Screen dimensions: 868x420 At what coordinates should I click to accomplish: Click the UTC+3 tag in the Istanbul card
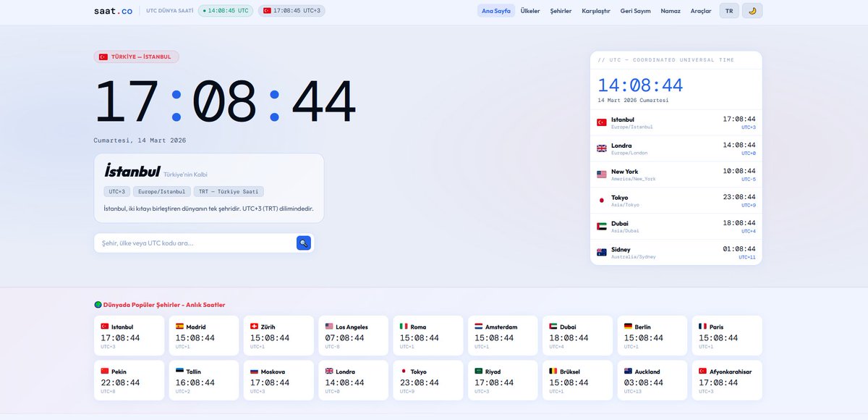pos(116,192)
